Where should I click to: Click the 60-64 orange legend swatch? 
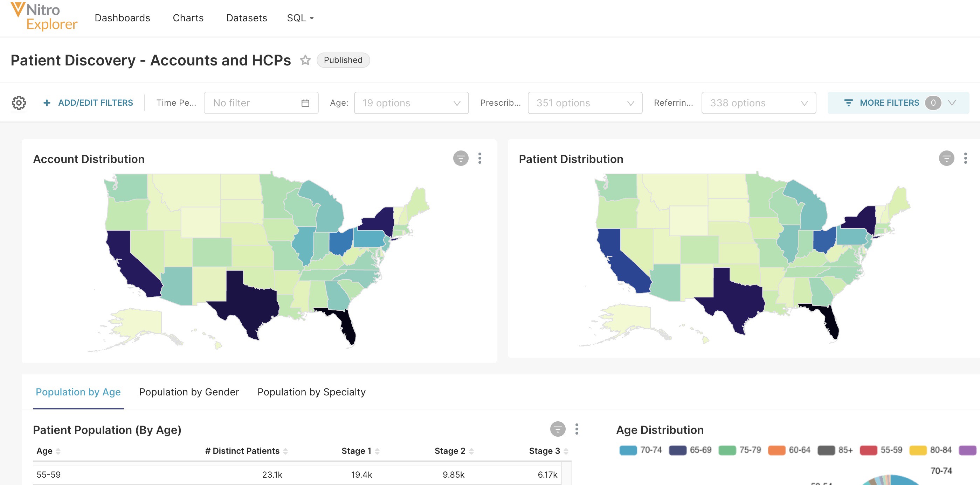(x=777, y=450)
